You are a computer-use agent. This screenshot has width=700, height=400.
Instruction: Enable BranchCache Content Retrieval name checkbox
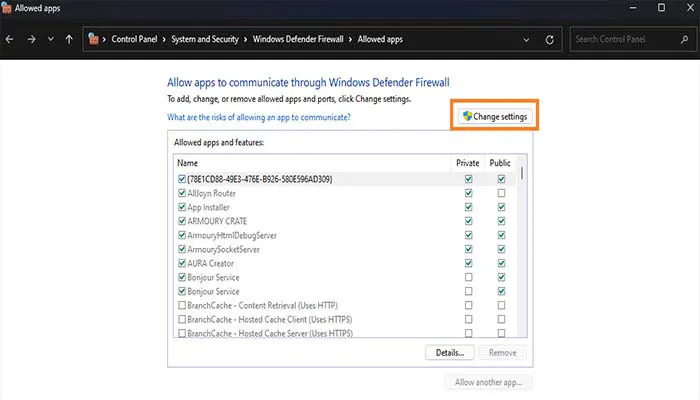pos(182,305)
